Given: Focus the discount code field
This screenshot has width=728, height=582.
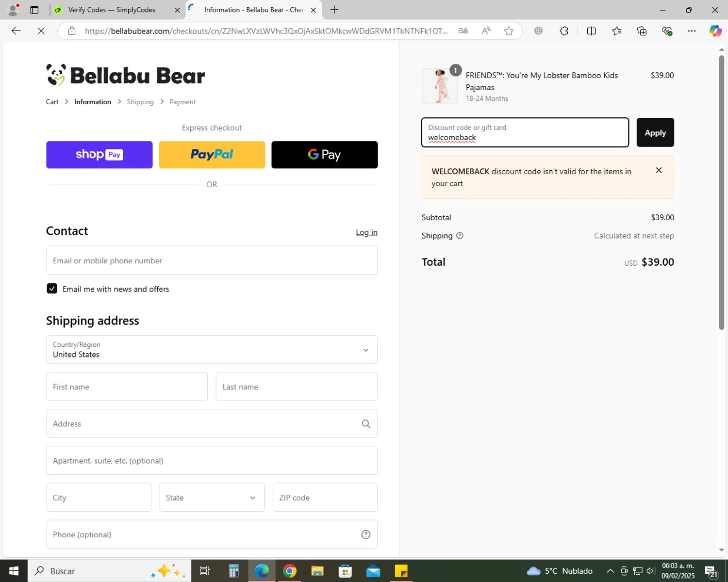Looking at the screenshot, I should point(525,132).
